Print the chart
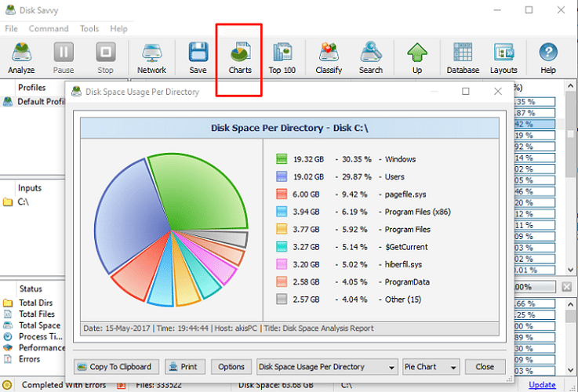Viewport: 578px width, 392px height. 185,367
